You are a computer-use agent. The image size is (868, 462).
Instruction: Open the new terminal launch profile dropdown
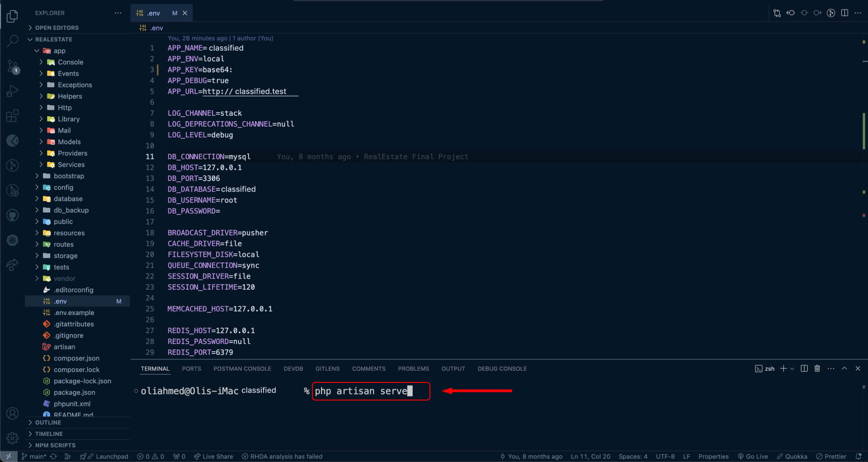[792, 369]
